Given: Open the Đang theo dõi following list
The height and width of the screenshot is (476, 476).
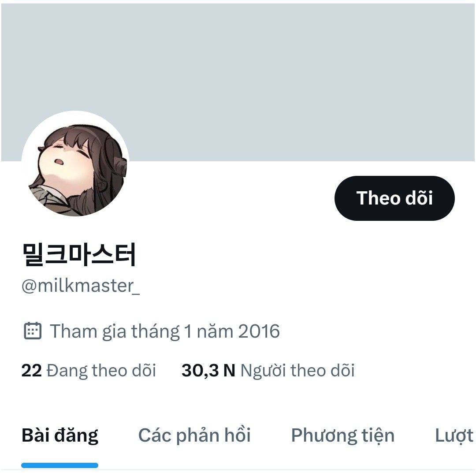Looking at the screenshot, I should click(89, 370).
